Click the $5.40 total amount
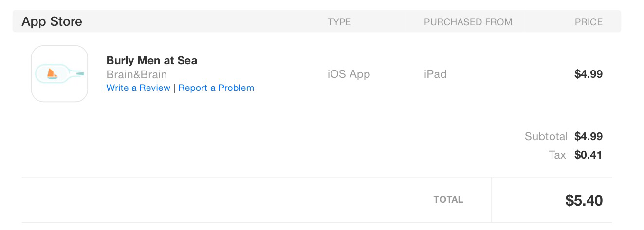Viewport: 644px width, 230px height. coord(584,200)
